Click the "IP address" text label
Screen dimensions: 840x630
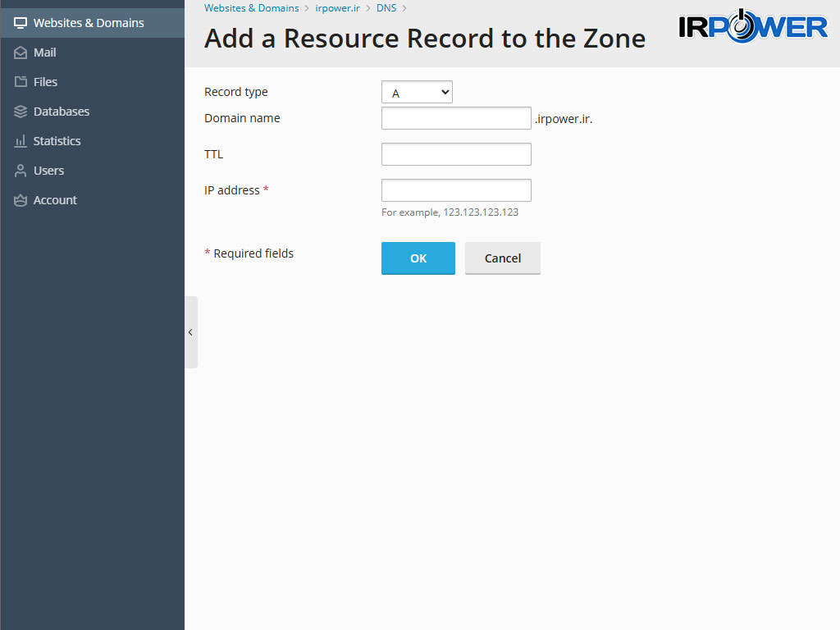[x=231, y=190]
